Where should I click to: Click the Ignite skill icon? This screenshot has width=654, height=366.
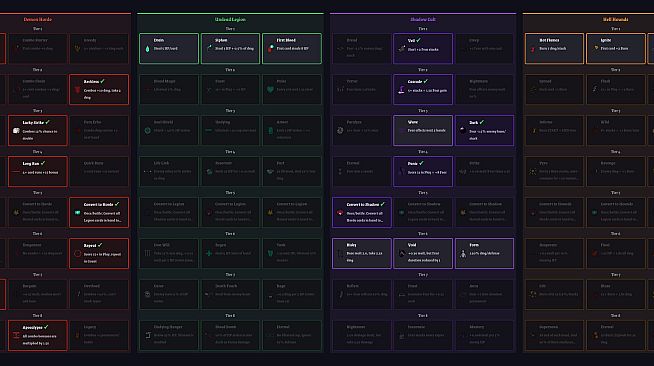(596, 48)
